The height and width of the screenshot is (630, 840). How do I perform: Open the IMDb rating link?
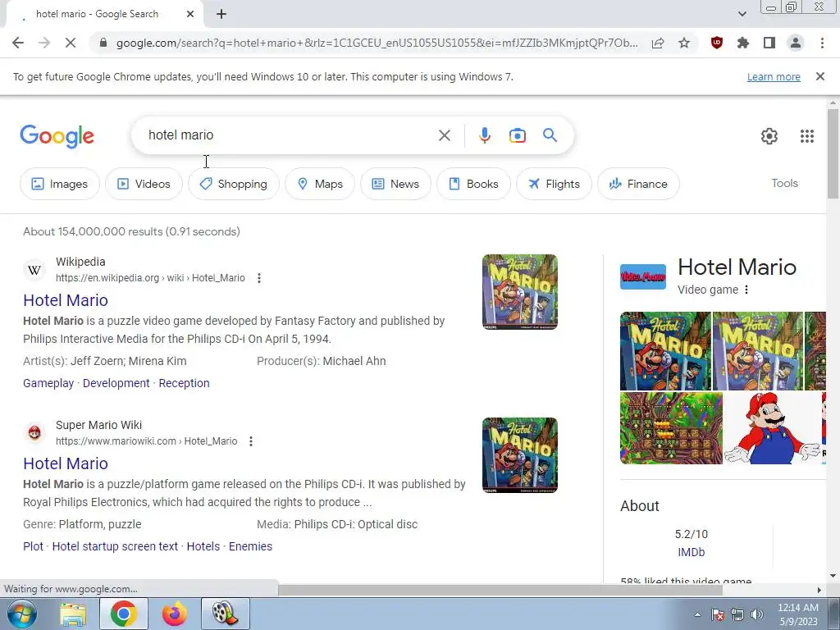[x=691, y=552]
